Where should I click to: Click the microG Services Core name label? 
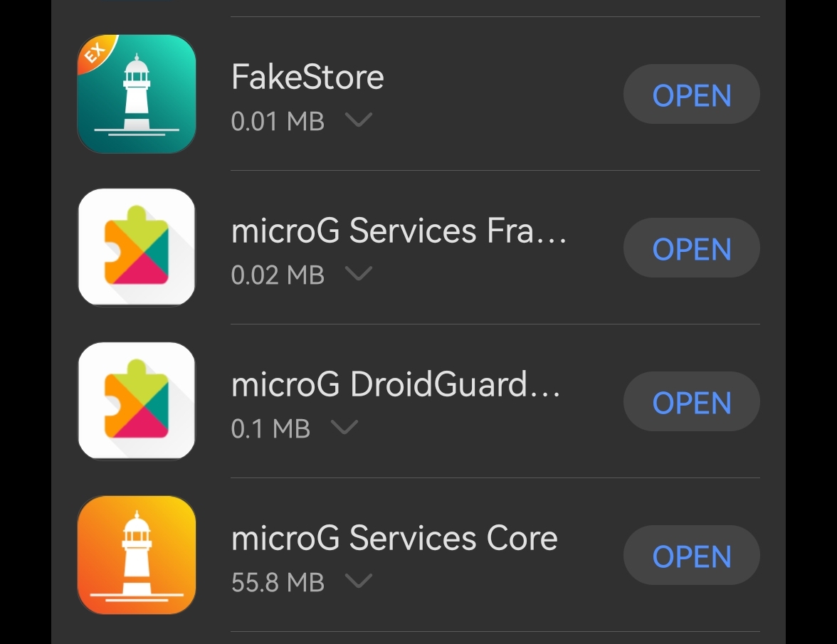coord(394,538)
